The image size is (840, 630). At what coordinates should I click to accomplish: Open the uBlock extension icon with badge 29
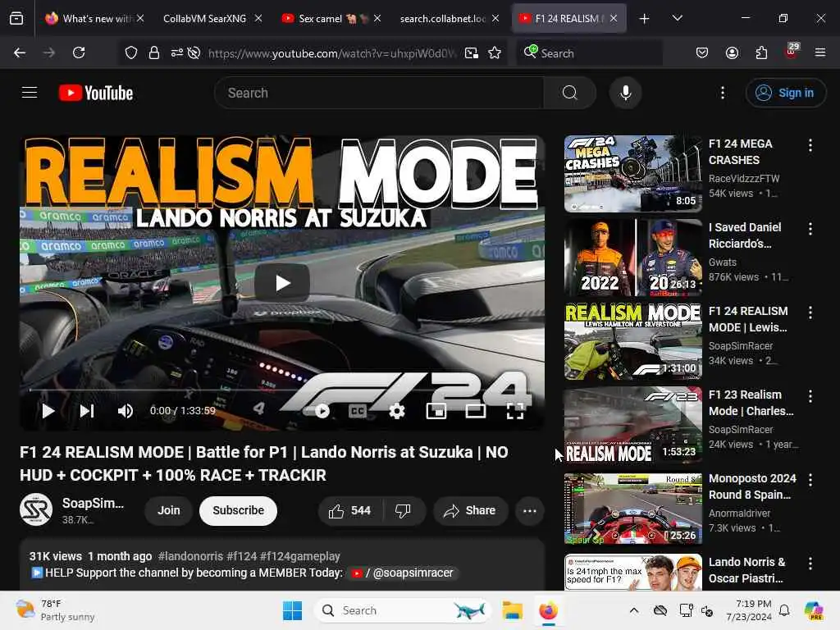(792, 52)
